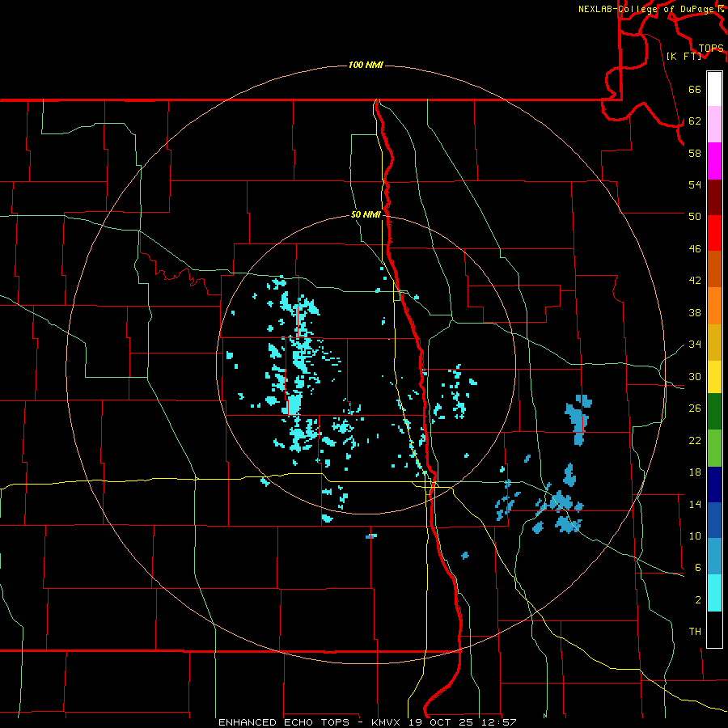The width and height of the screenshot is (728, 728).
Task: Click the '[K FT]' units label
Action: coord(684,56)
